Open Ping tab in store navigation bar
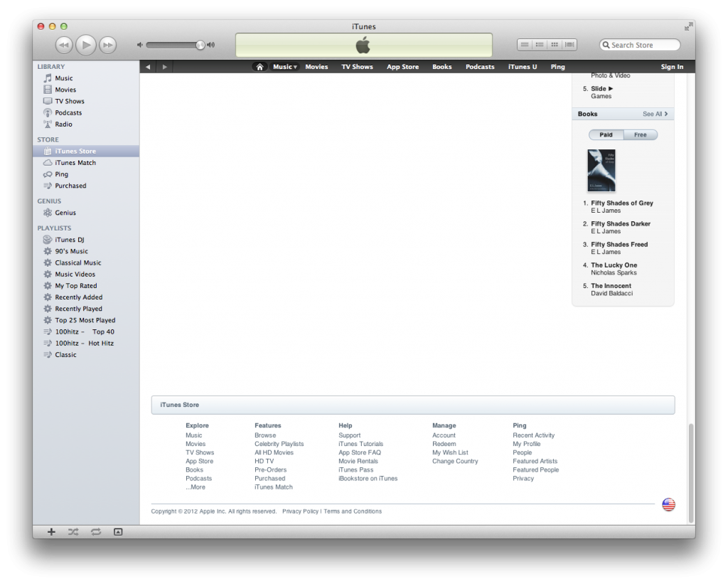Image resolution: width=728 pixels, height=584 pixels. pyautogui.click(x=557, y=67)
